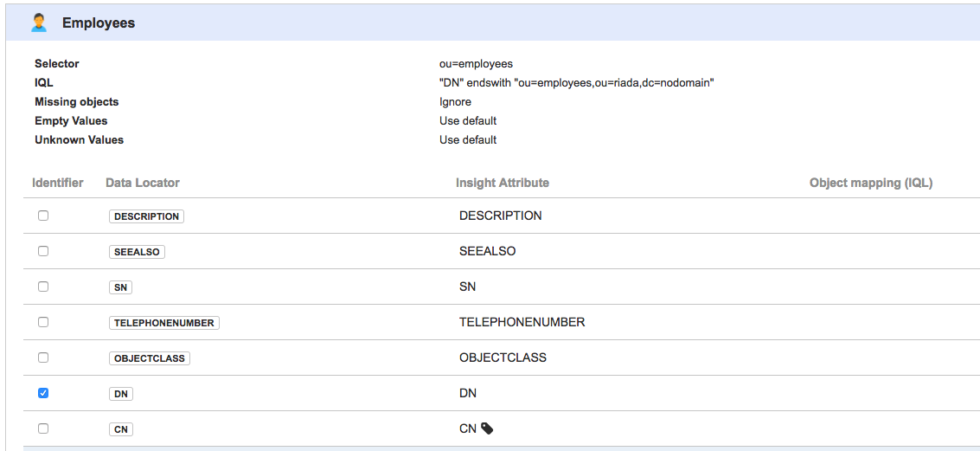This screenshot has width=980, height=451.
Task: Click the Object mapping (IQL) column header
Action: pos(870,183)
